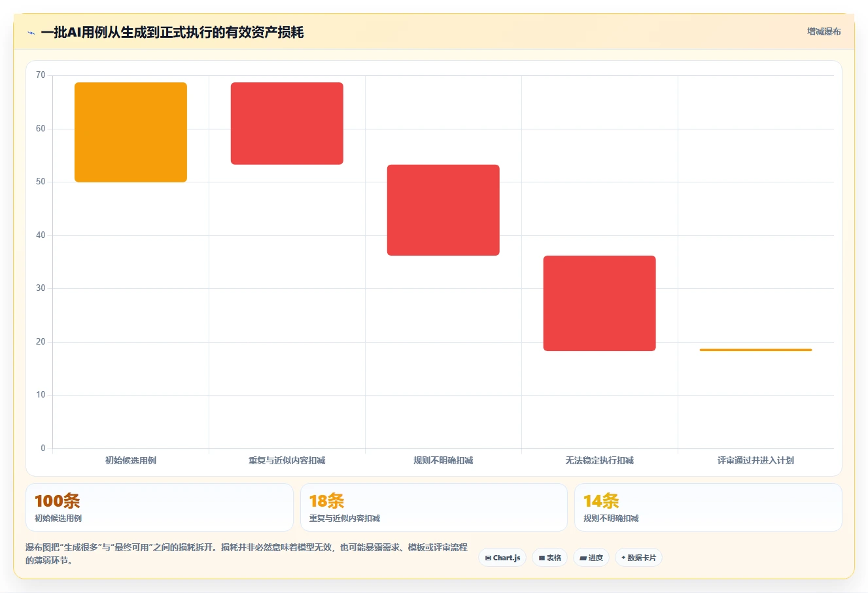The width and height of the screenshot is (868, 593).
Task: Click the y-axis value 50
Action: coord(41,182)
